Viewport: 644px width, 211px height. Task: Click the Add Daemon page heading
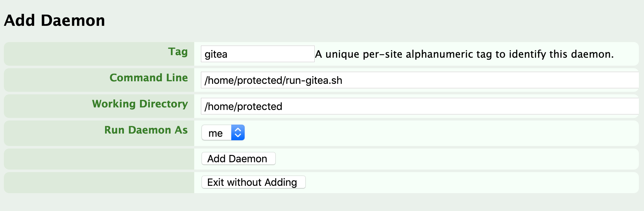pyautogui.click(x=54, y=20)
